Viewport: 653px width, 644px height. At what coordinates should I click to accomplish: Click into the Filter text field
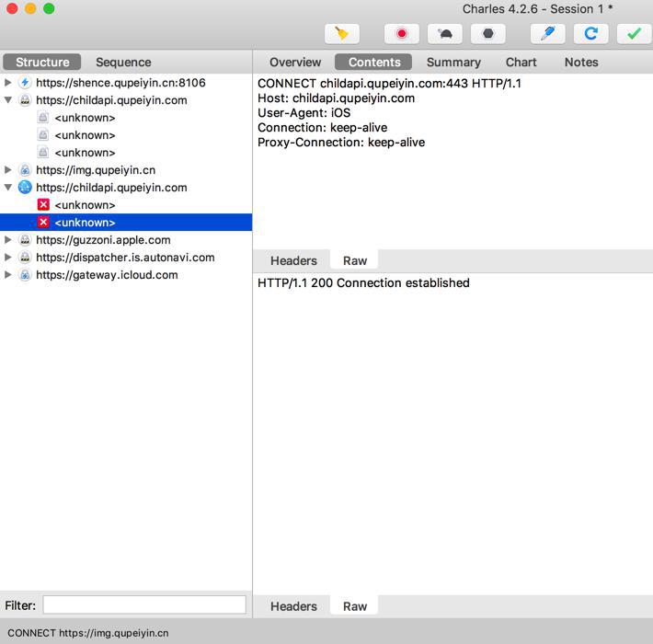coord(144,604)
